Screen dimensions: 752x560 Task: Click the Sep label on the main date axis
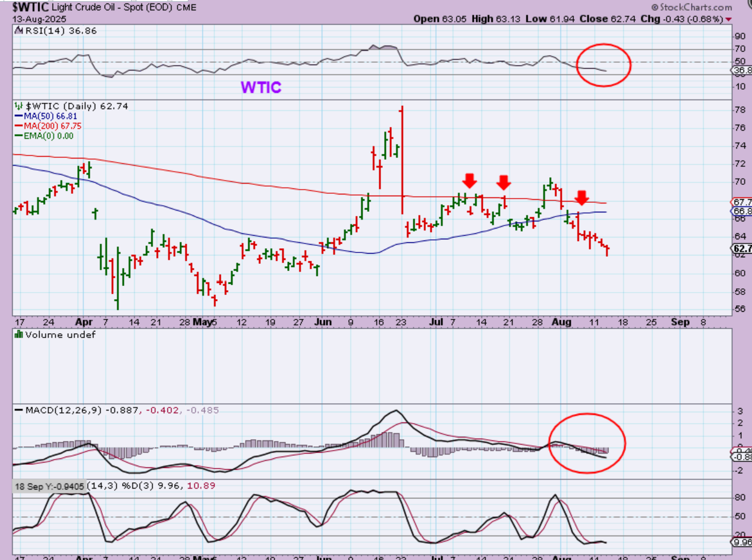(x=680, y=322)
